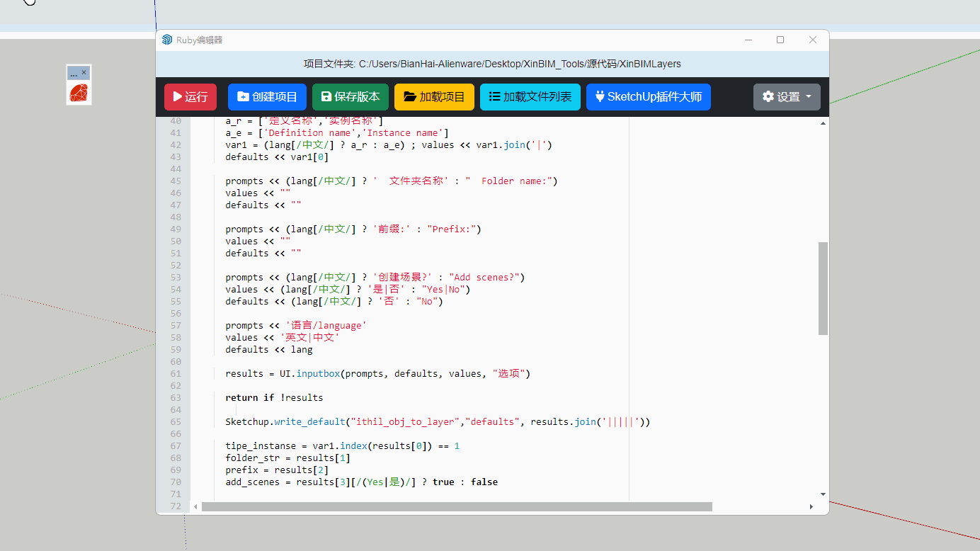Save a version with 保存版本
The width and height of the screenshot is (980, 551).
click(x=351, y=97)
